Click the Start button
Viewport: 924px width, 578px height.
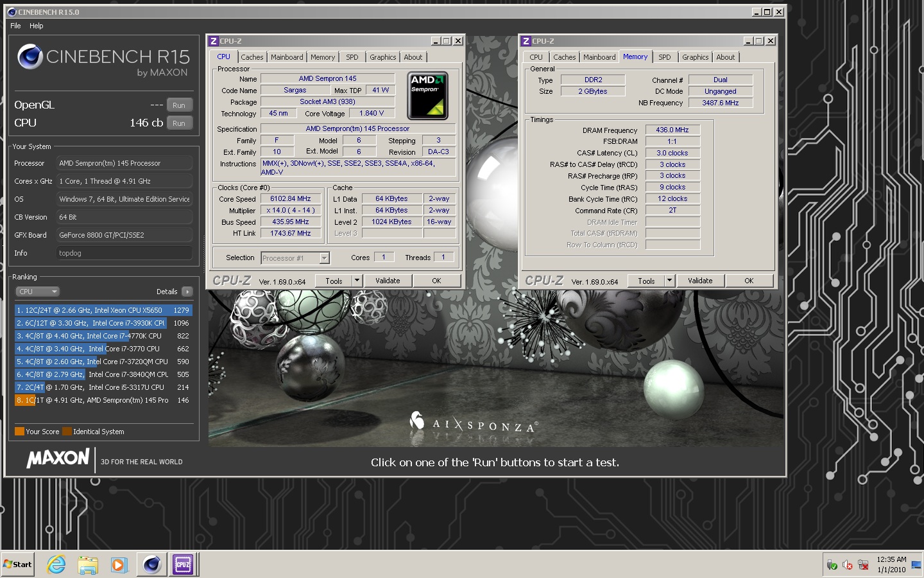18,565
